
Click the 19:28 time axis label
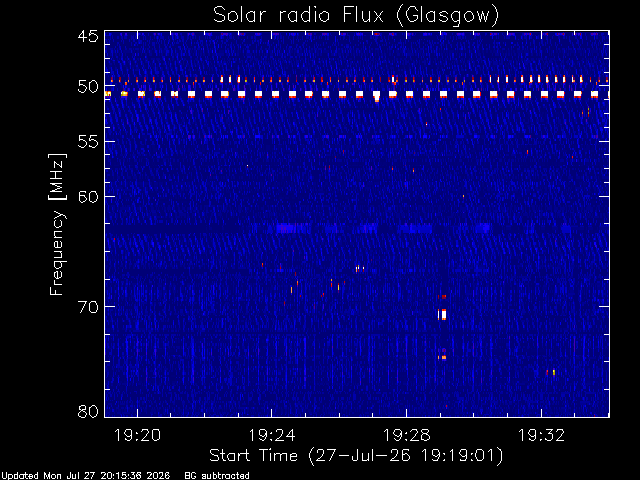(407, 435)
